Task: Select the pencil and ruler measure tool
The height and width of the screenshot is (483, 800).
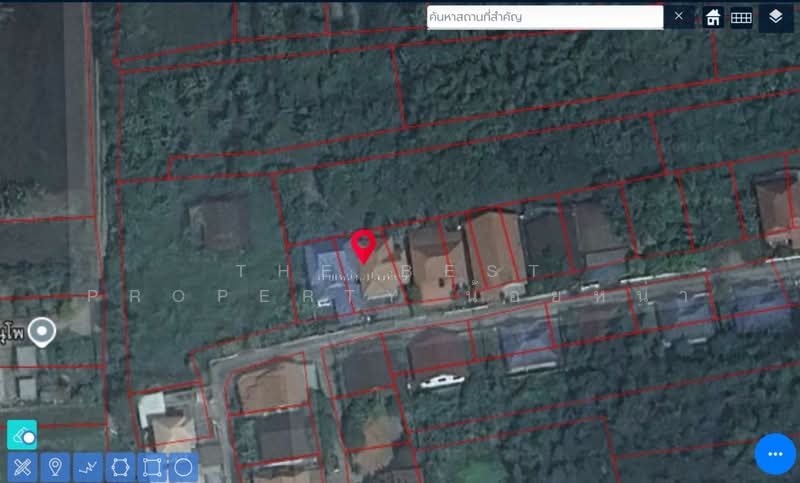Action: 22,467
